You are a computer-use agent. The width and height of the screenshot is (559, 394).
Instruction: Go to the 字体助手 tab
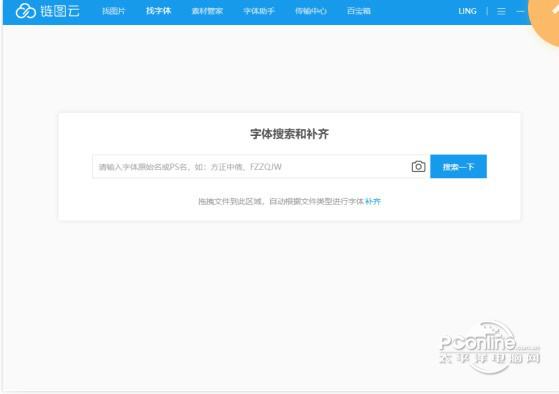(259, 11)
